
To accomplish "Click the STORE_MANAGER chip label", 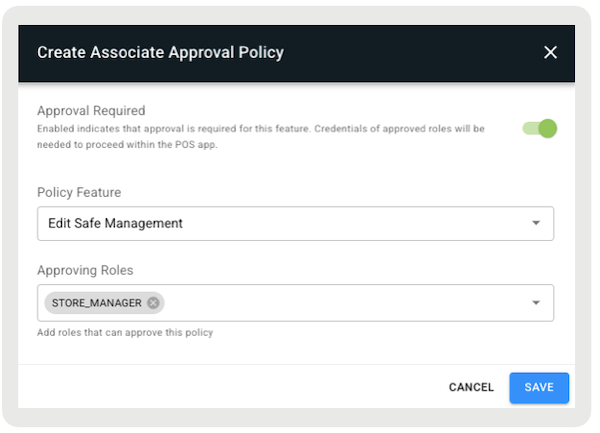I will pos(96,303).
